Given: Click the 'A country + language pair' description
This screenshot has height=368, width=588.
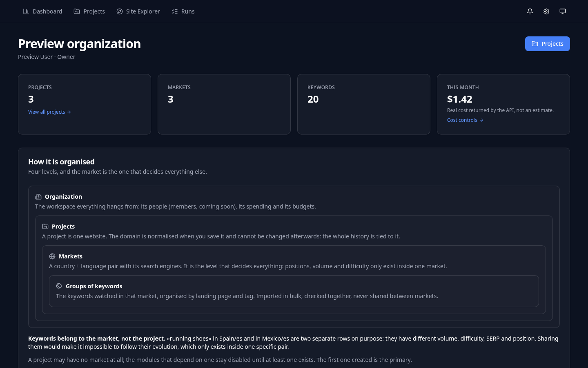Looking at the screenshot, I should click(x=248, y=266).
